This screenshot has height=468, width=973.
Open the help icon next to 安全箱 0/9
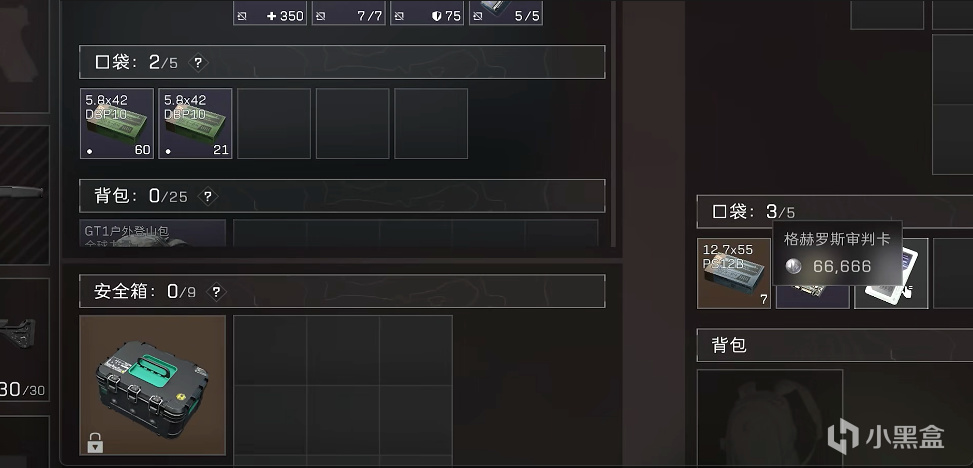216,292
